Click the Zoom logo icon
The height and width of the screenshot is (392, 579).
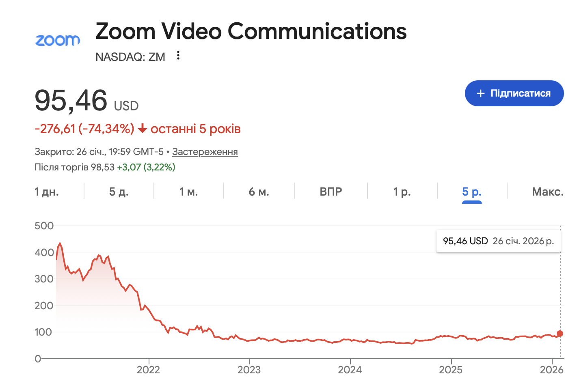[x=57, y=40]
